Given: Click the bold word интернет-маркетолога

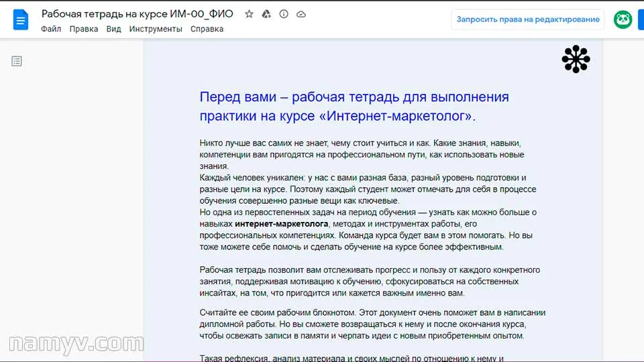Looking at the screenshot, I should pos(281,224).
